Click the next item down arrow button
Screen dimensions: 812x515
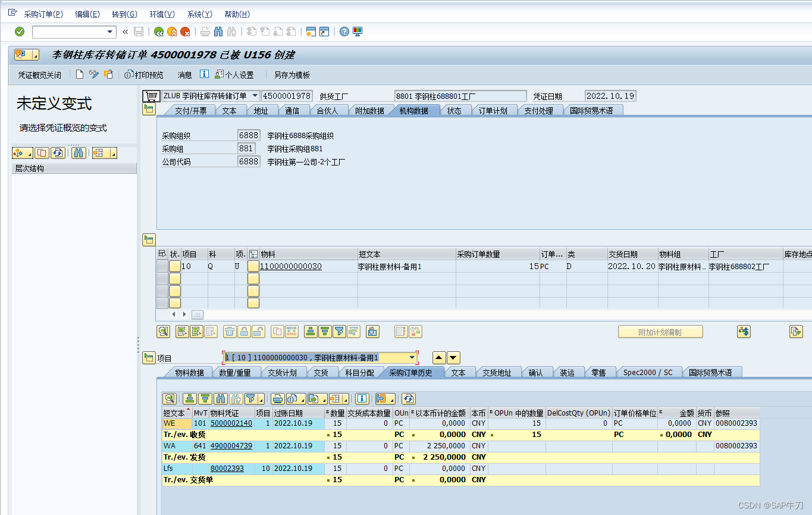tap(453, 358)
